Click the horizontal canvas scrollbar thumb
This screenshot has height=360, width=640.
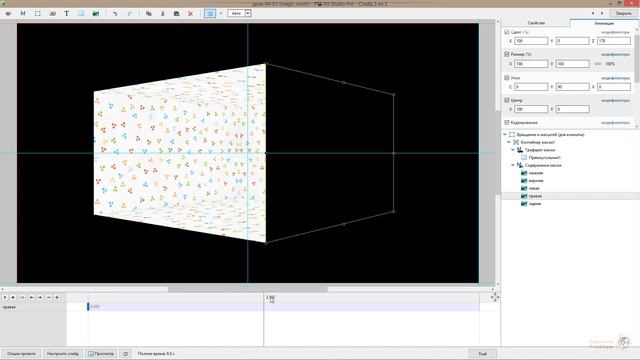[x=247, y=289]
